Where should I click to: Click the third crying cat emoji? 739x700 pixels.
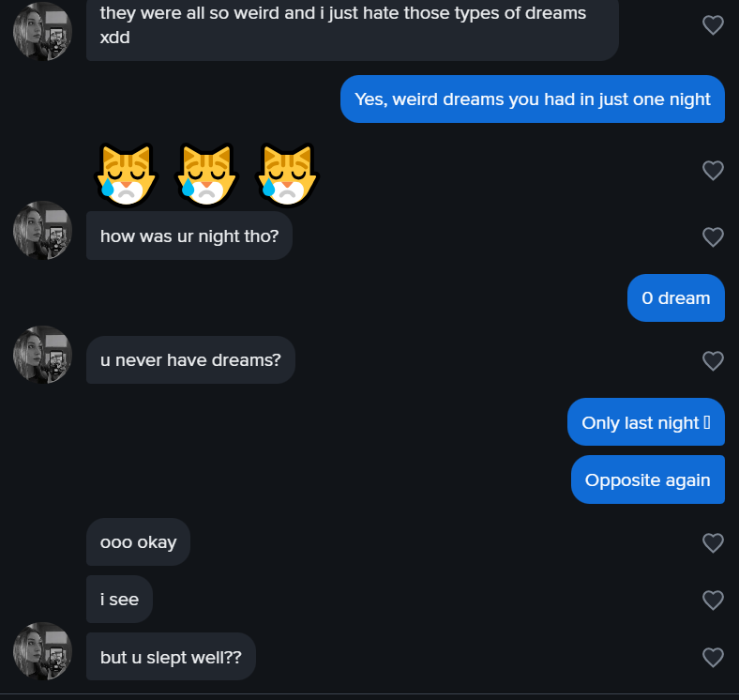tap(287, 175)
